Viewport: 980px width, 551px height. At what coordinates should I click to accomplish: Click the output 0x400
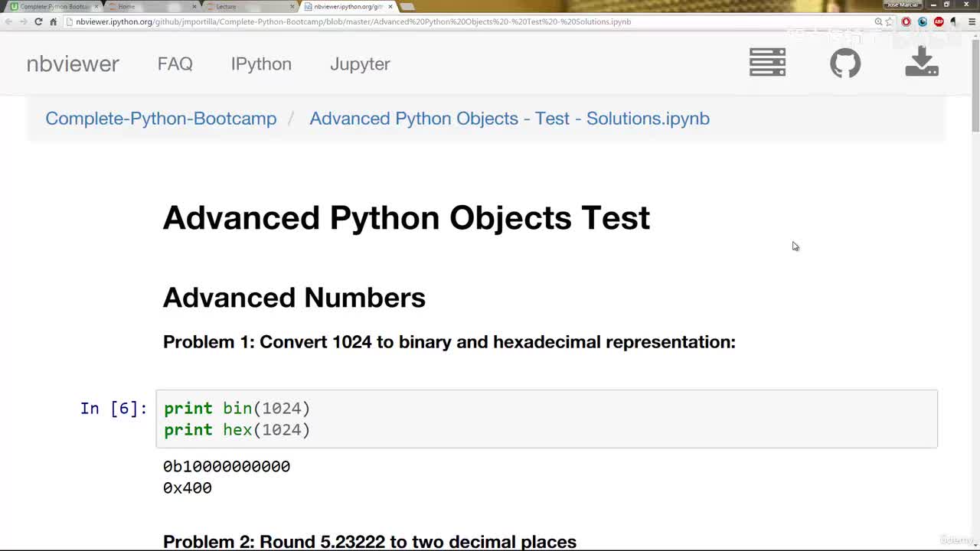click(x=188, y=487)
